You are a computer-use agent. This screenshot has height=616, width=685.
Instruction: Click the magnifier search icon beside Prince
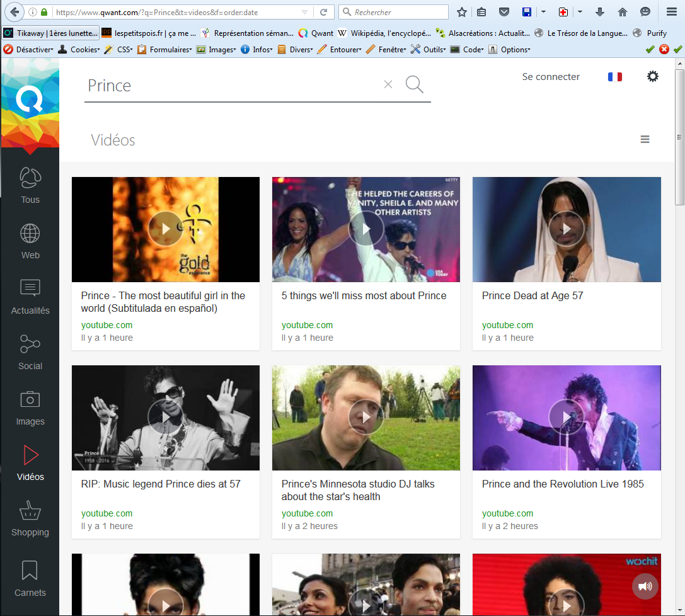click(x=414, y=84)
